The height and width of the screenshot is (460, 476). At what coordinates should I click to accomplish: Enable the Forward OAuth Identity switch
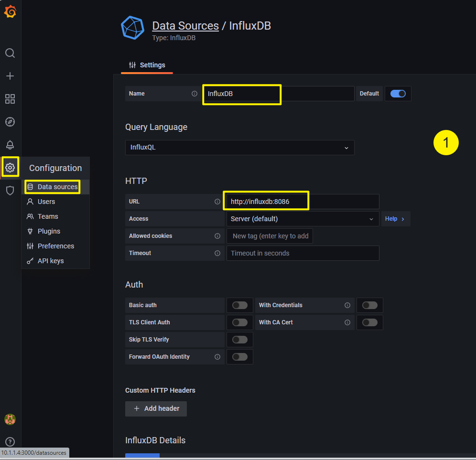click(240, 357)
